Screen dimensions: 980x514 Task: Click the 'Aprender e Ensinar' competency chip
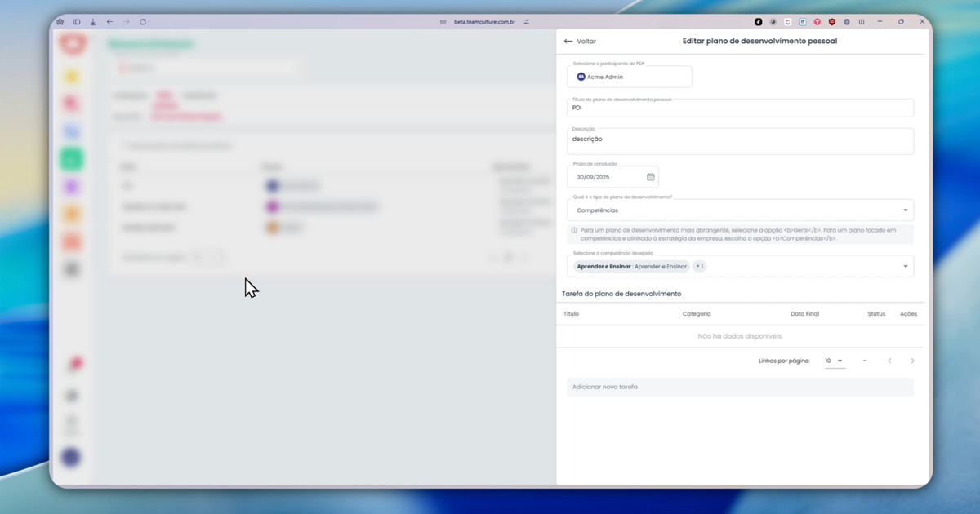point(631,267)
